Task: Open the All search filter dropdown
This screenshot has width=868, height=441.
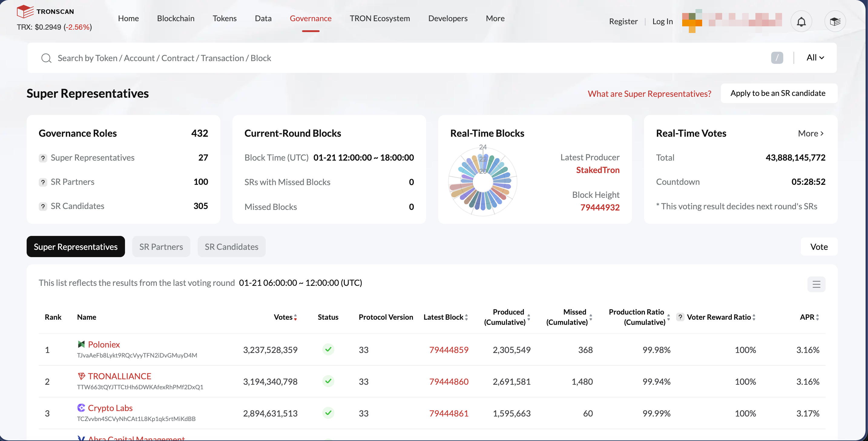Action: 815,57
